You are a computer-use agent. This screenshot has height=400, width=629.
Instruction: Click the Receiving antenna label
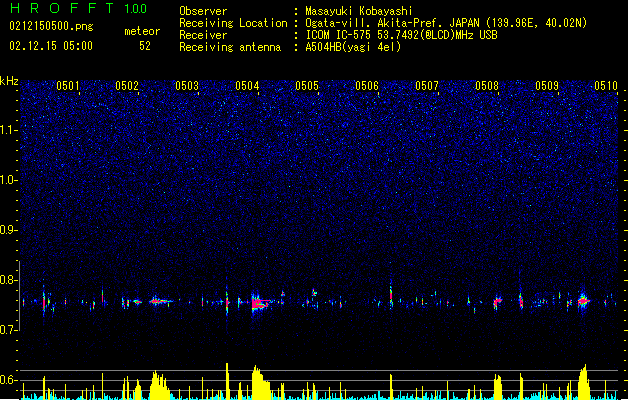tap(230, 47)
